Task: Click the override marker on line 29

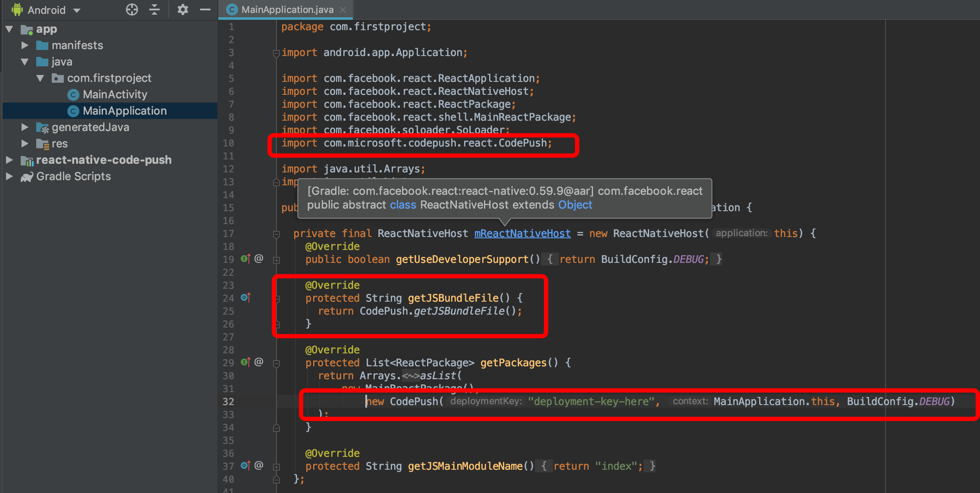Action: [x=245, y=362]
